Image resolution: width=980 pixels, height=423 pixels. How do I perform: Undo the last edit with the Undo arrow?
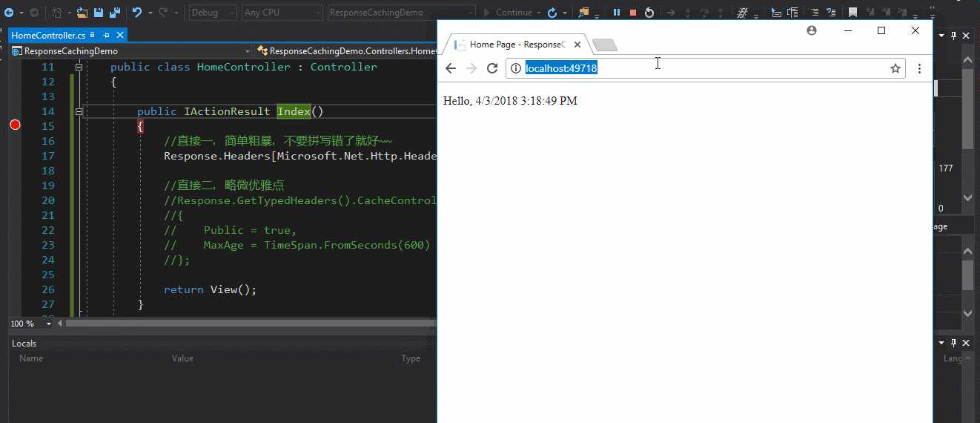tap(137, 13)
